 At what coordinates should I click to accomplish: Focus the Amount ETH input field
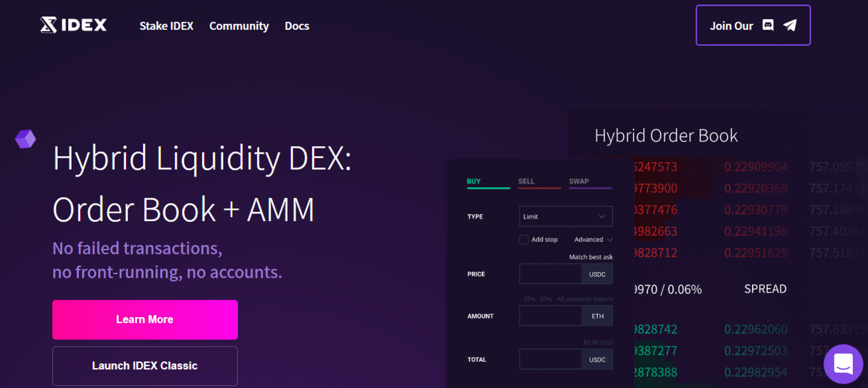[550, 316]
